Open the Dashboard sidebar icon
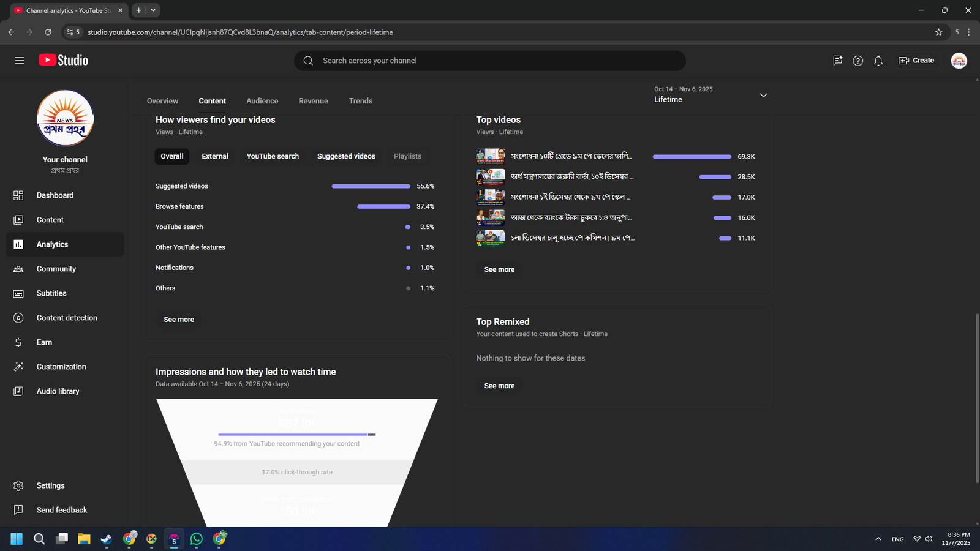Image resolution: width=980 pixels, height=551 pixels. (x=18, y=195)
